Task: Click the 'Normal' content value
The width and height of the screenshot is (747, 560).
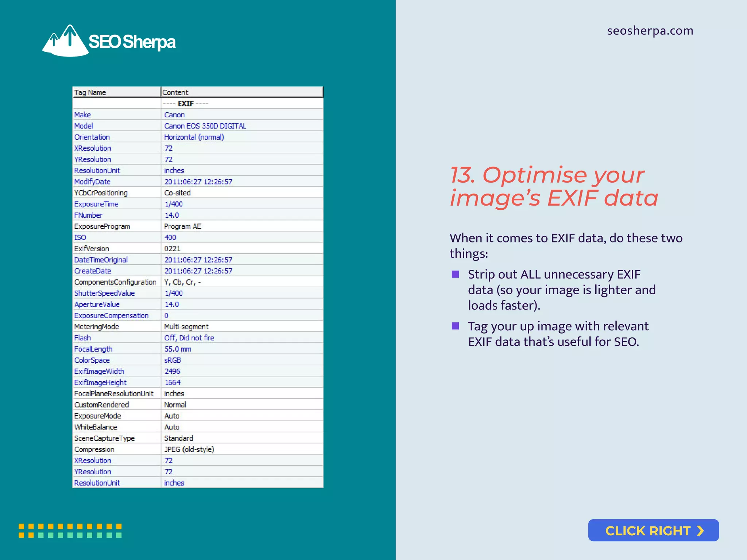Action: pyautogui.click(x=175, y=405)
